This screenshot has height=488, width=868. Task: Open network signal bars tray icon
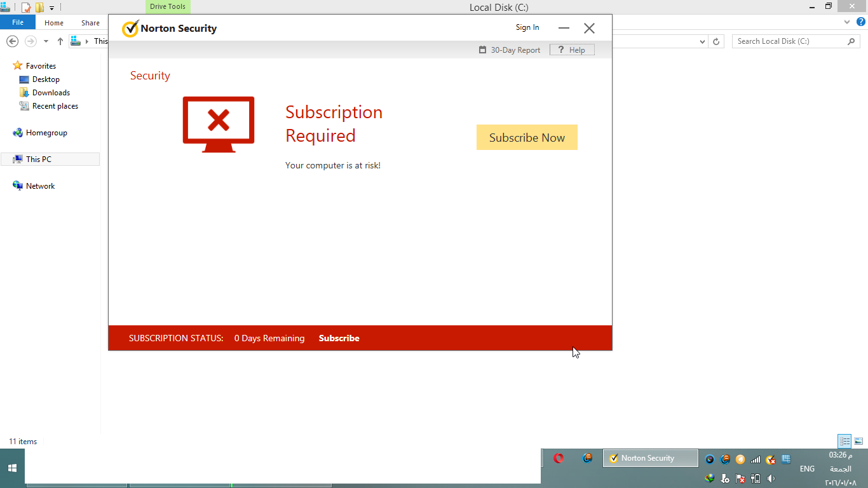pyautogui.click(x=756, y=459)
